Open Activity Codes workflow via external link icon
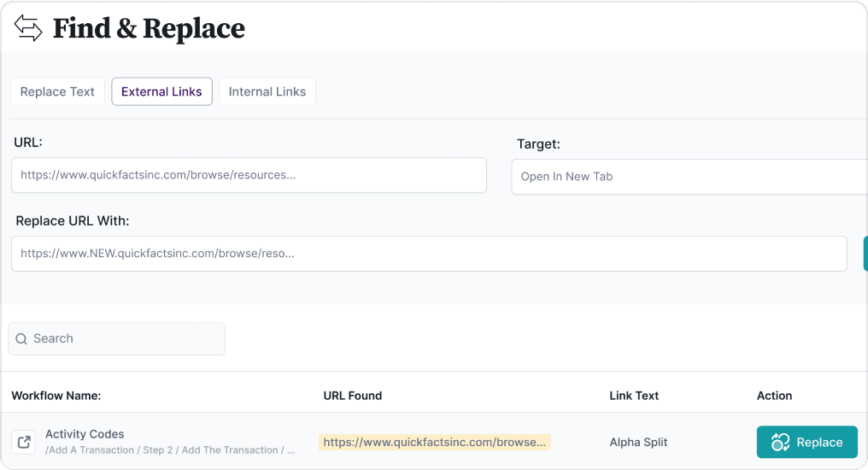The width and height of the screenshot is (868, 470). (x=25, y=442)
